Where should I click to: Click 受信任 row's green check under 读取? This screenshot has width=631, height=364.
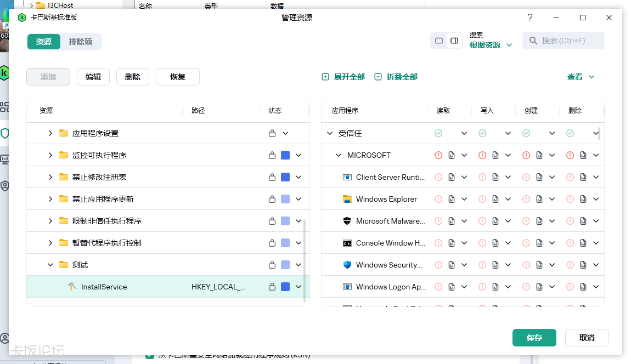coord(438,133)
